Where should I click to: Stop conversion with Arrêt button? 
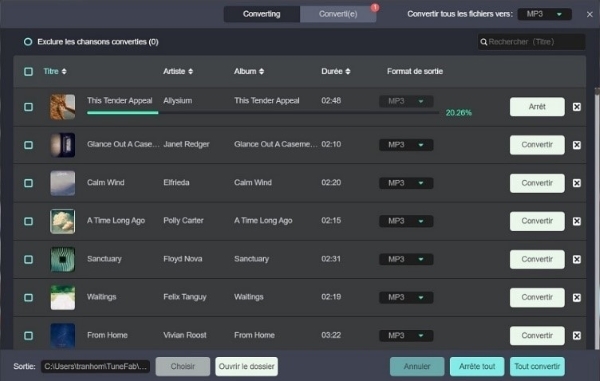point(537,107)
